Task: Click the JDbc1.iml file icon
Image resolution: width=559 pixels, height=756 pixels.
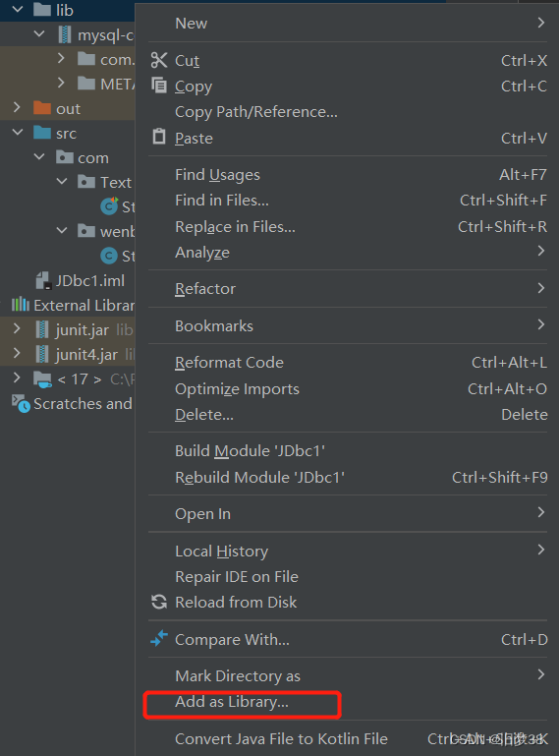Action: (43, 280)
